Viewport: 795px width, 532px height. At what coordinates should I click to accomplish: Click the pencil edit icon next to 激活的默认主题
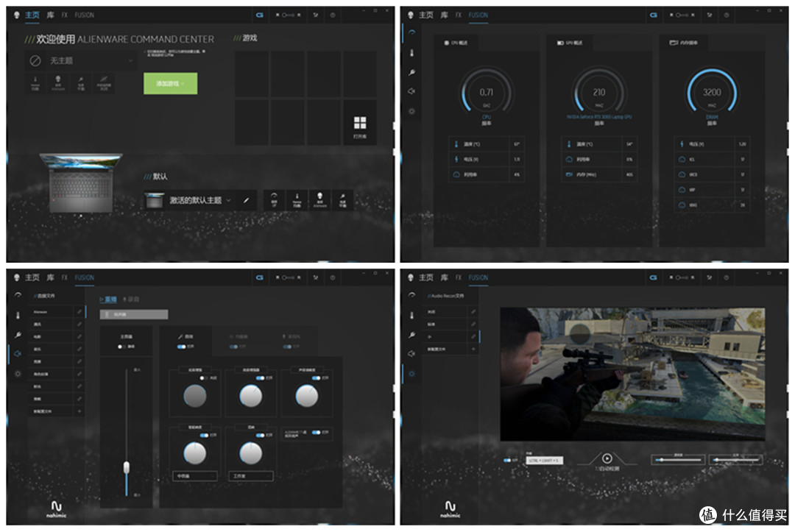(x=247, y=200)
